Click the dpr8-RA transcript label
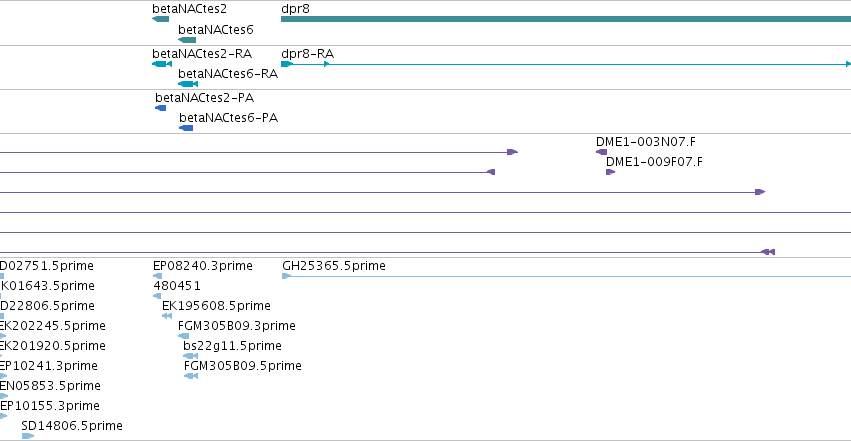The width and height of the screenshot is (851, 441). (307, 54)
